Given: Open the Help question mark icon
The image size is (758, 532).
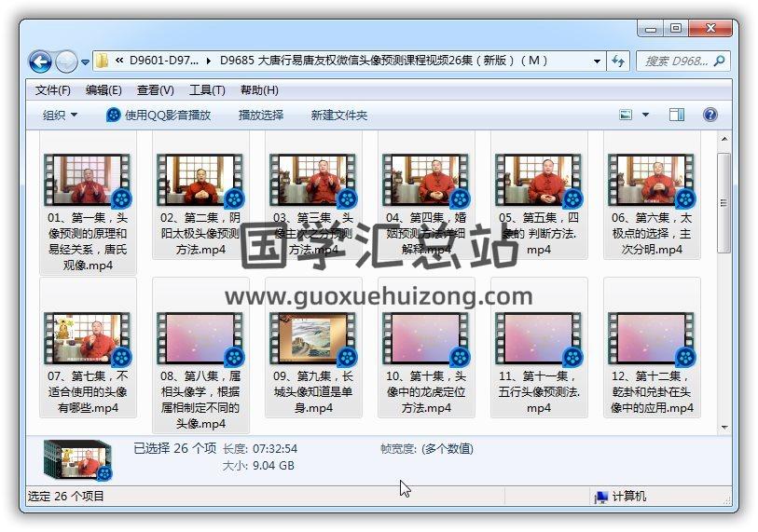Looking at the screenshot, I should (x=710, y=115).
